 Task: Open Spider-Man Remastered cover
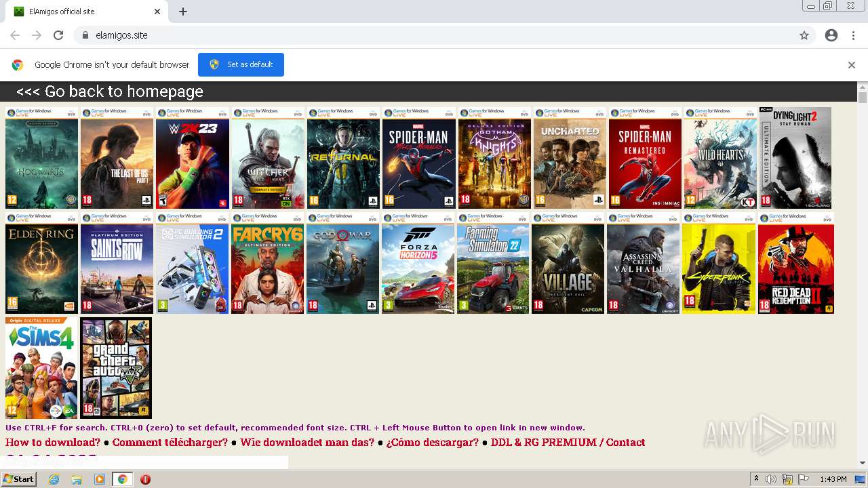click(645, 158)
